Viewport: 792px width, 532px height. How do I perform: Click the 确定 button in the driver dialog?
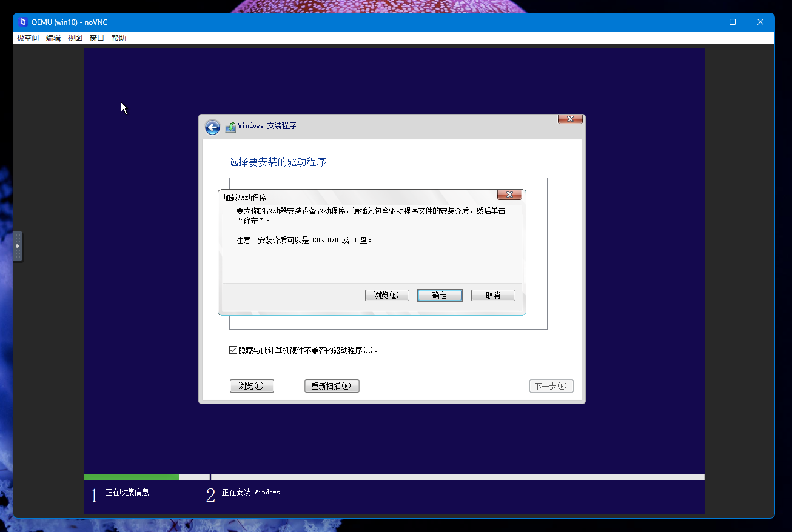point(440,295)
